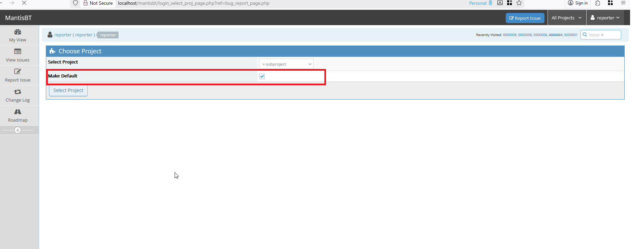The image size is (644, 249).
Task: Open the Change Log sidebar icon
Action: pyautogui.click(x=18, y=92)
